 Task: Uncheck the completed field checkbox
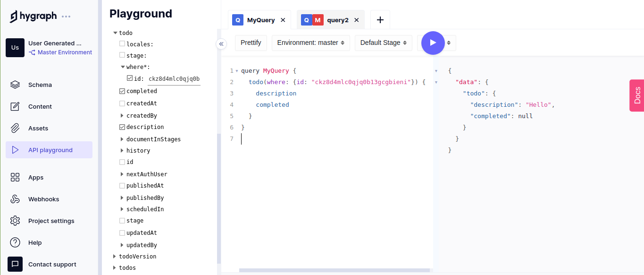[122, 91]
